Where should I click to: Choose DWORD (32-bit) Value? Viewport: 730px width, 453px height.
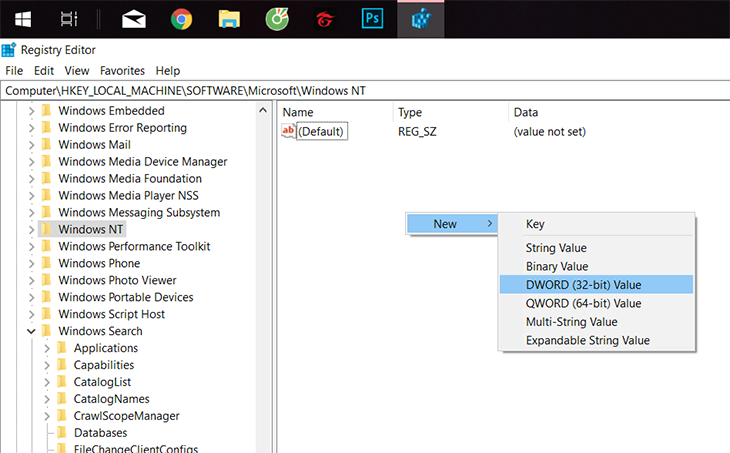(596, 284)
